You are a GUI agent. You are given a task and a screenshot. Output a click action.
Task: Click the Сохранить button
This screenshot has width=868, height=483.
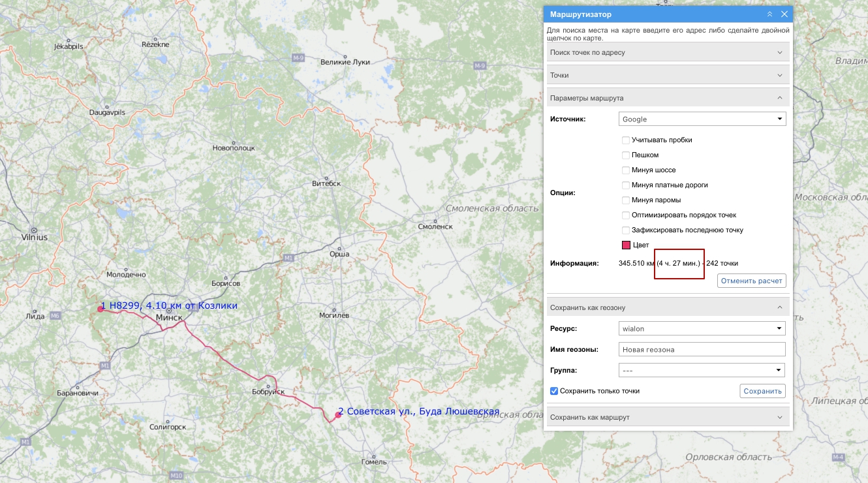point(762,391)
